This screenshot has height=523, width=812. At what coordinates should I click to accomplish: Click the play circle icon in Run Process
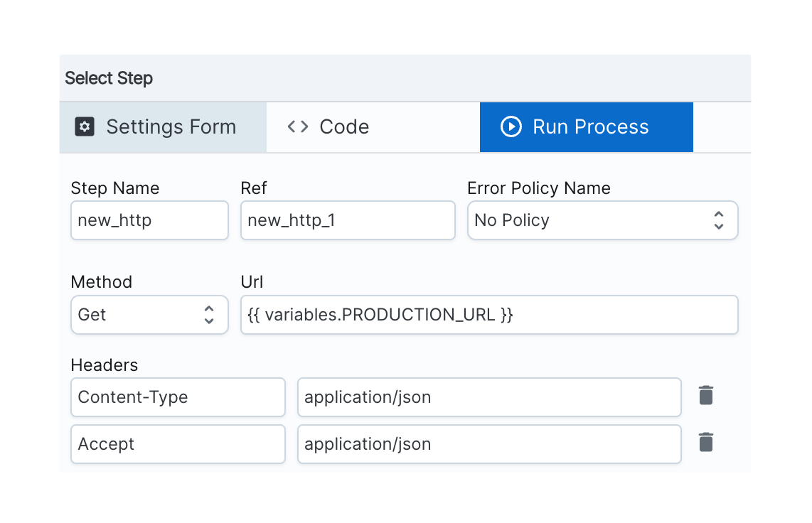(511, 127)
